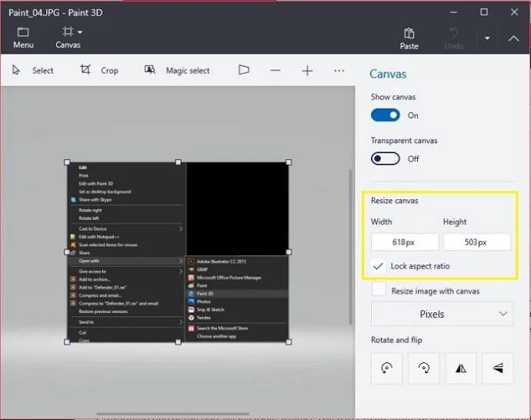Activate the Magic select tool
Screen dimensions: 531x420
click(x=177, y=70)
